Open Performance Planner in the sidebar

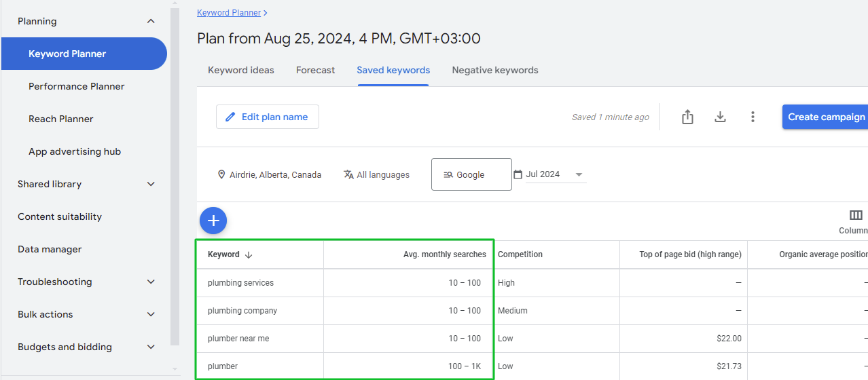[x=77, y=86]
